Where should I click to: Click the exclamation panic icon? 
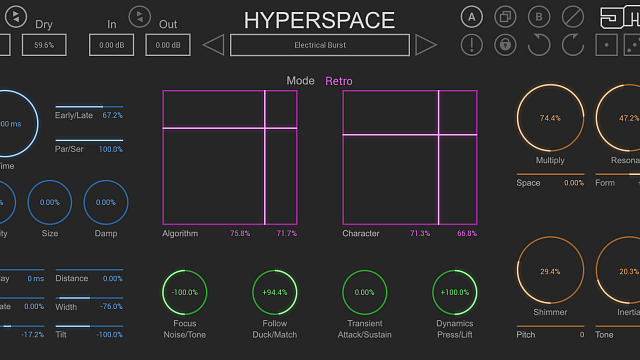(x=471, y=44)
